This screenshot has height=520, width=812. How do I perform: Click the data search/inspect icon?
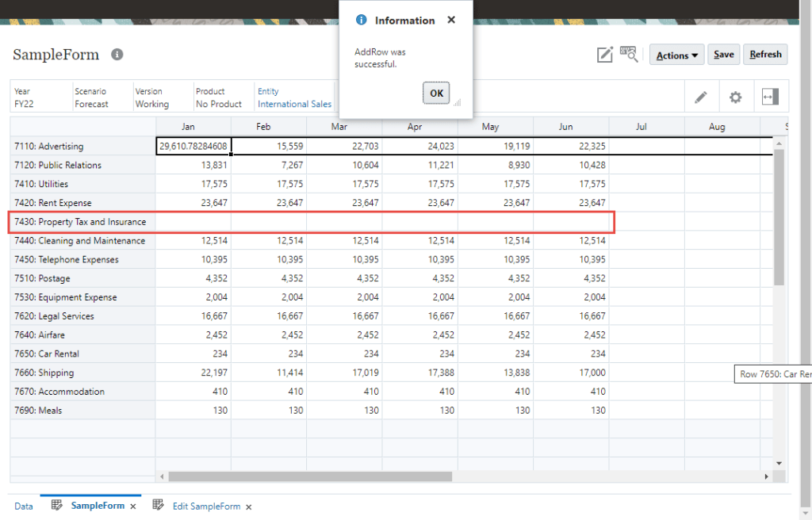[x=630, y=54]
